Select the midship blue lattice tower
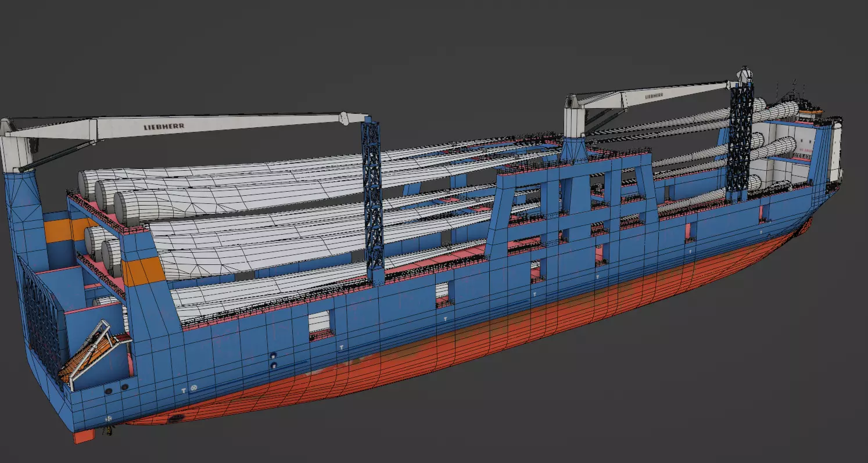The image size is (868, 463). coord(374,200)
